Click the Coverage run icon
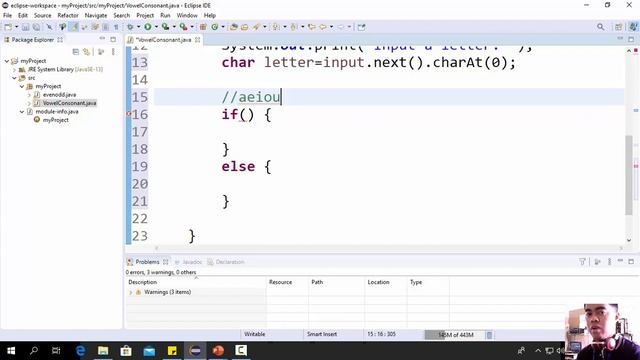This screenshot has width=640, height=360. pyautogui.click(x=165, y=27)
